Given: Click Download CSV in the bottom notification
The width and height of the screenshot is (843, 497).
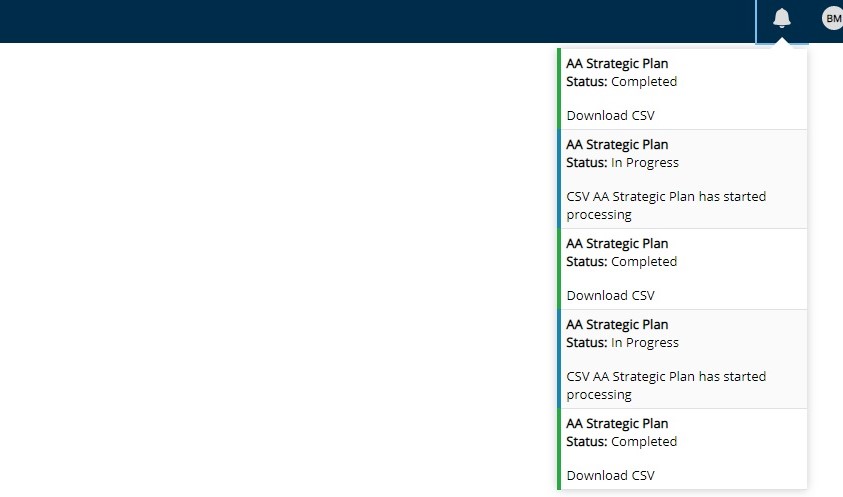Looking at the screenshot, I should [x=610, y=475].
